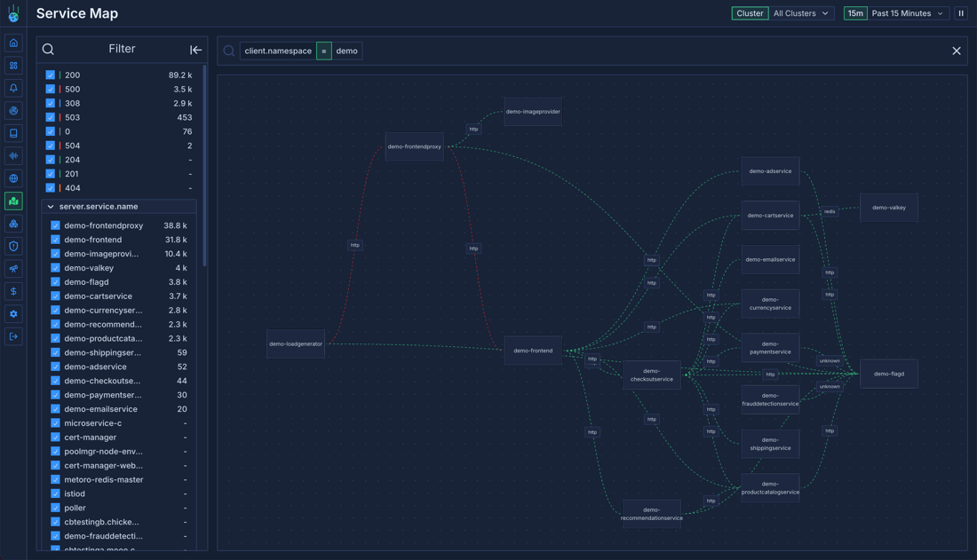Click the redis edge label near demo-valkey
The image size is (977, 560).
(x=830, y=212)
